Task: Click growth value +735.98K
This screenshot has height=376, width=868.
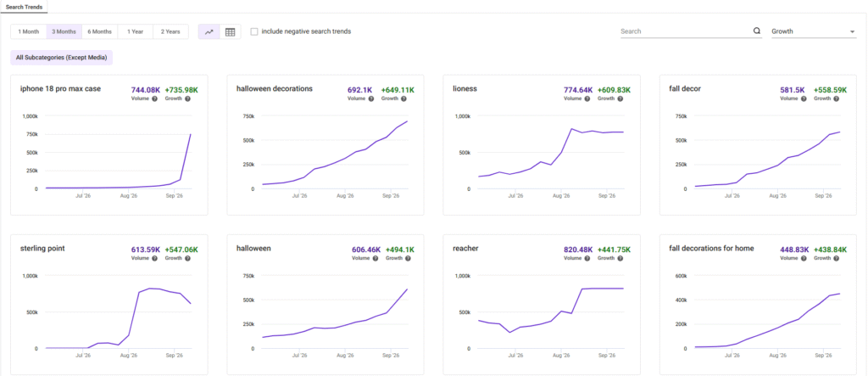Action: click(x=181, y=90)
